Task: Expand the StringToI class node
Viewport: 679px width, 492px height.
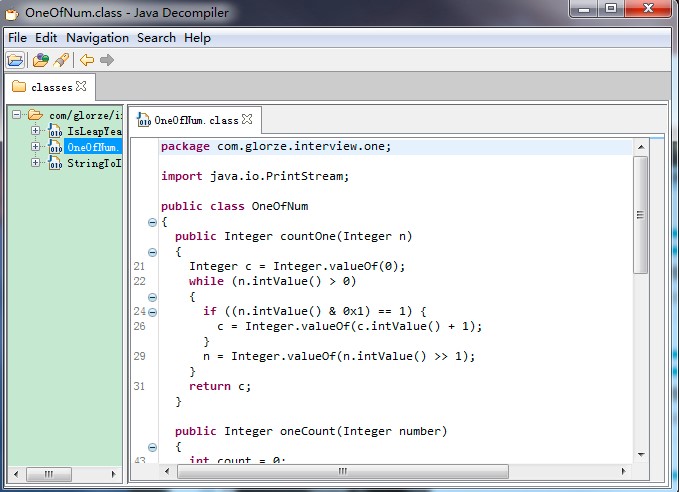Action: 35,163
